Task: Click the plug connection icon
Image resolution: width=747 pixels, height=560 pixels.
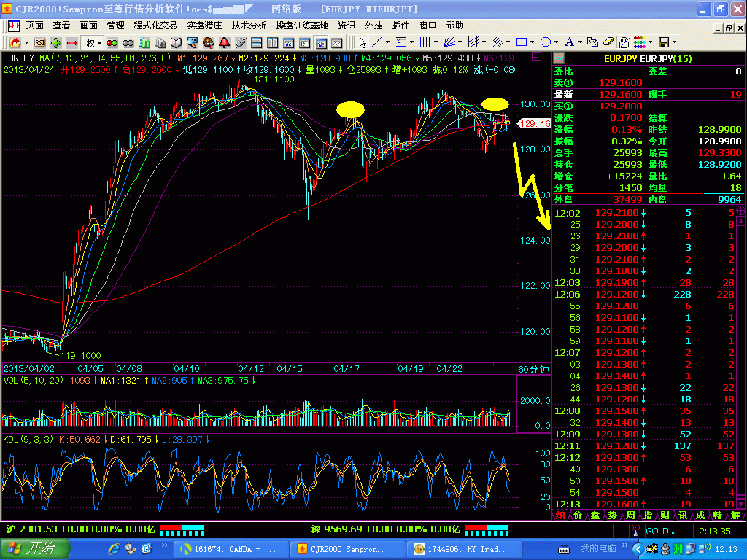Action: point(241,43)
